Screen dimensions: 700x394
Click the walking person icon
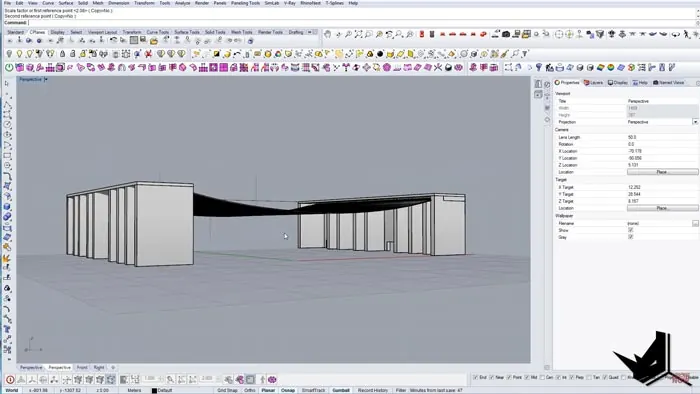687,34
